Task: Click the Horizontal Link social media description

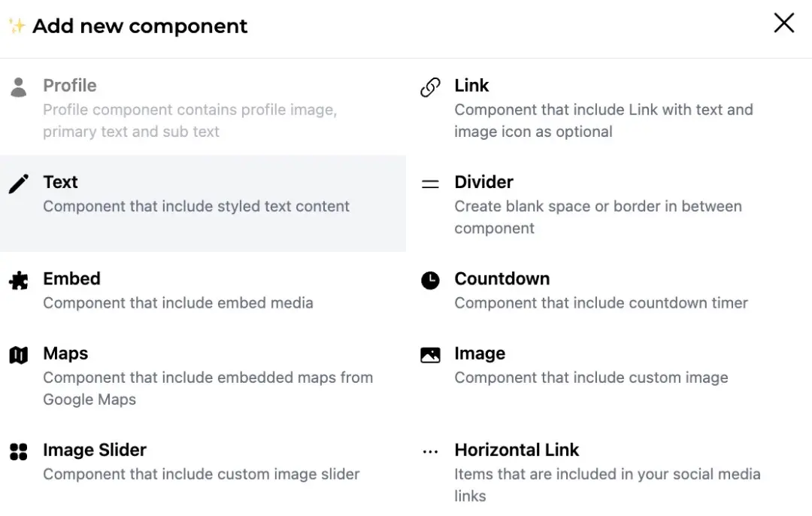Action: click(607, 485)
